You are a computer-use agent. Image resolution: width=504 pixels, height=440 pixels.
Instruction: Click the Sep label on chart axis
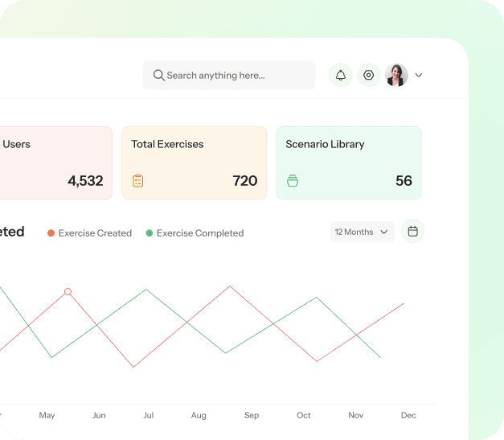[x=252, y=416]
